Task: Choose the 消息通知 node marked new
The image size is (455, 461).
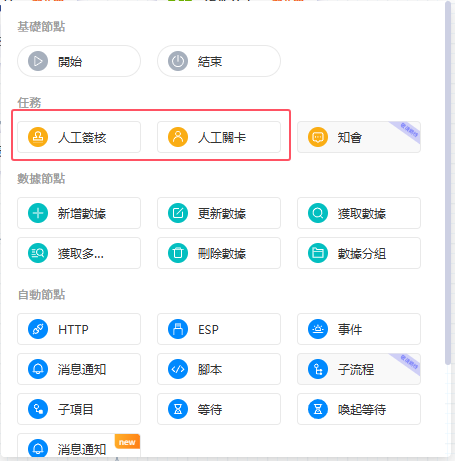Action: [79, 446]
